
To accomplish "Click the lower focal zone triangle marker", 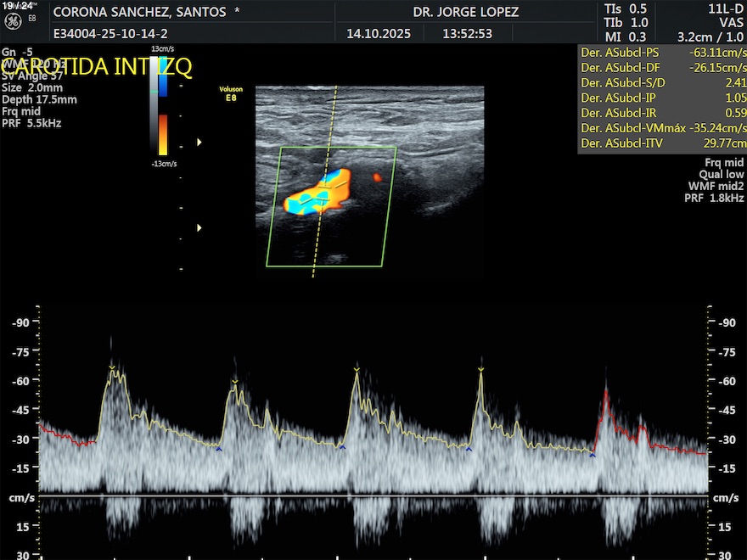I will 199,227.
